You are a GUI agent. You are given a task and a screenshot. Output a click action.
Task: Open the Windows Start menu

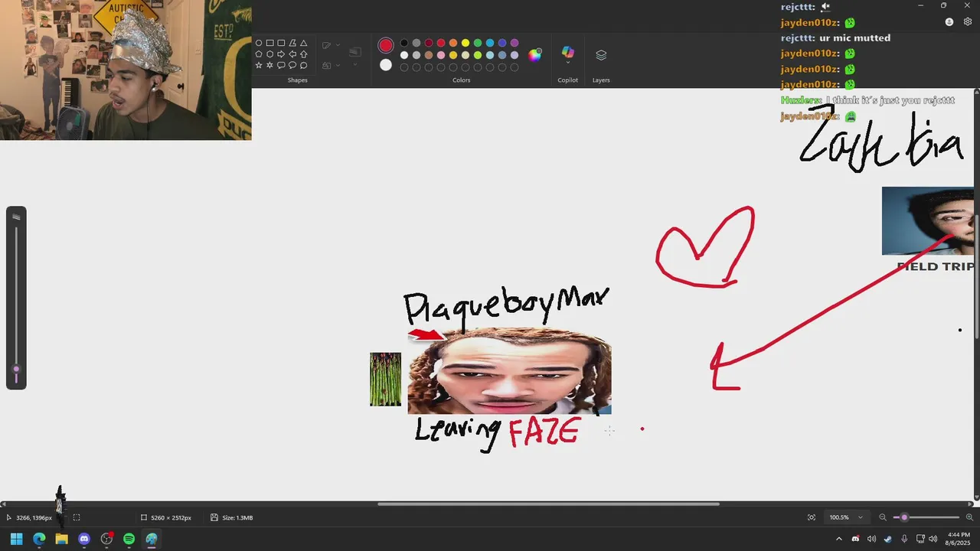(x=16, y=539)
